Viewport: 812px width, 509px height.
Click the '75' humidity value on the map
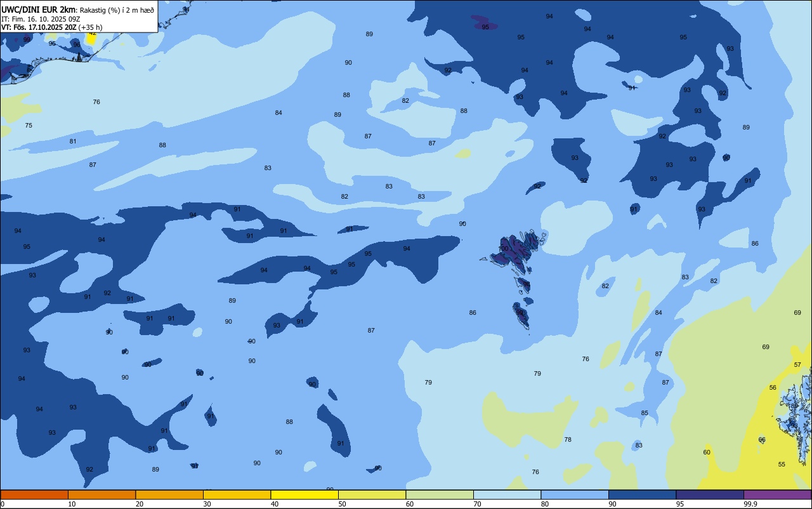(29, 126)
